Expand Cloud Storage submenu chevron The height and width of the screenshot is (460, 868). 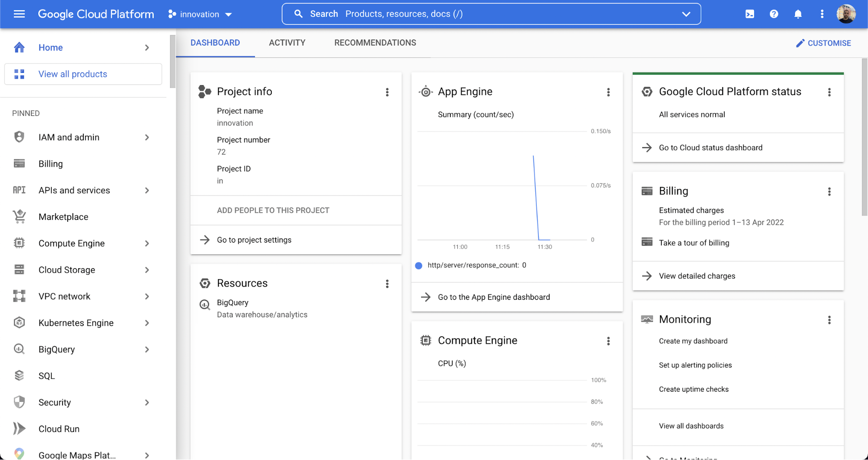pyautogui.click(x=147, y=269)
